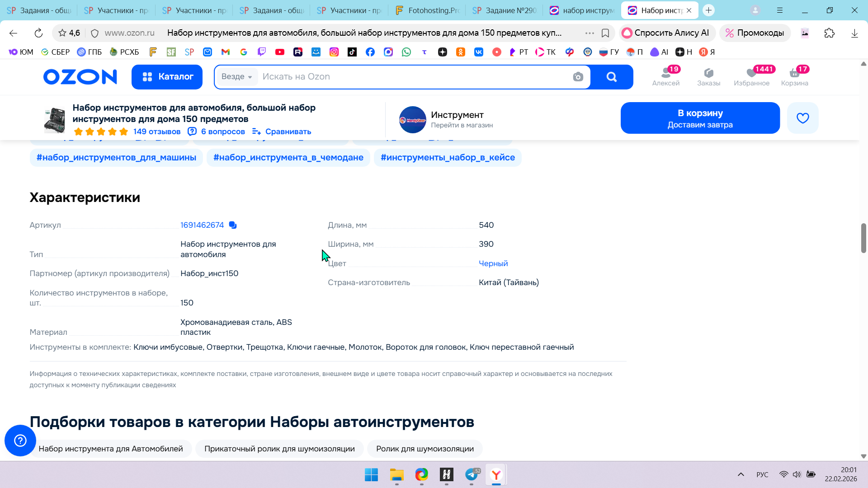Add product to favorites with heart button
The image size is (868, 488).
pos(802,118)
